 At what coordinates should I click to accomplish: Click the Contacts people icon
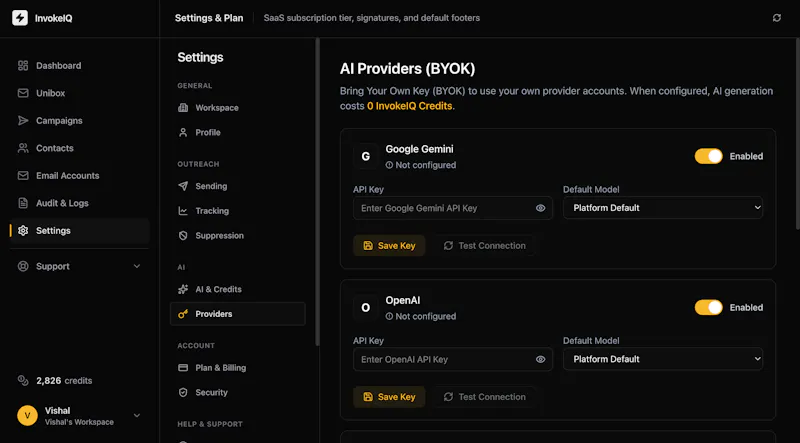pos(23,148)
